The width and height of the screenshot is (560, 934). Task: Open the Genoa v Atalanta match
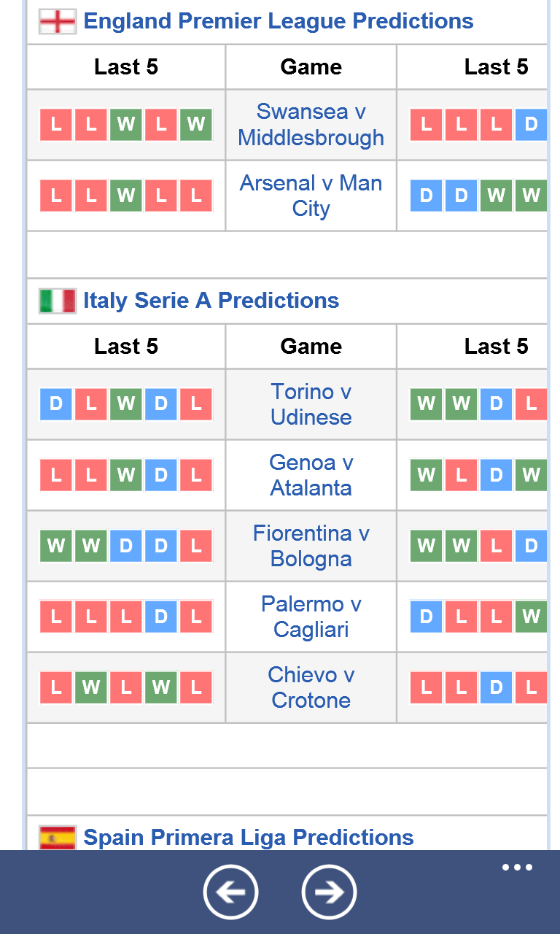pos(311,475)
